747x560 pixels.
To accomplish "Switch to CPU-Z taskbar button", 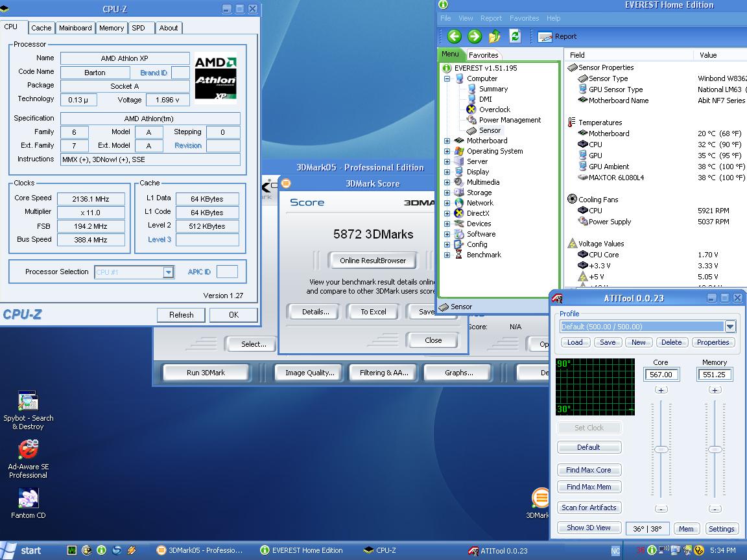I will tap(380, 550).
